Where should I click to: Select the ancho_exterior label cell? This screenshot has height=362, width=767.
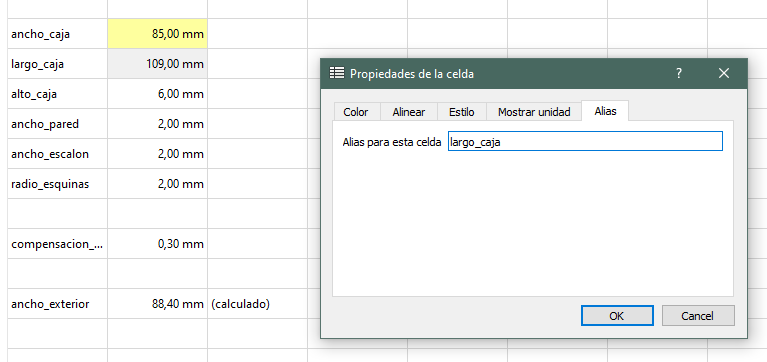[57, 304]
